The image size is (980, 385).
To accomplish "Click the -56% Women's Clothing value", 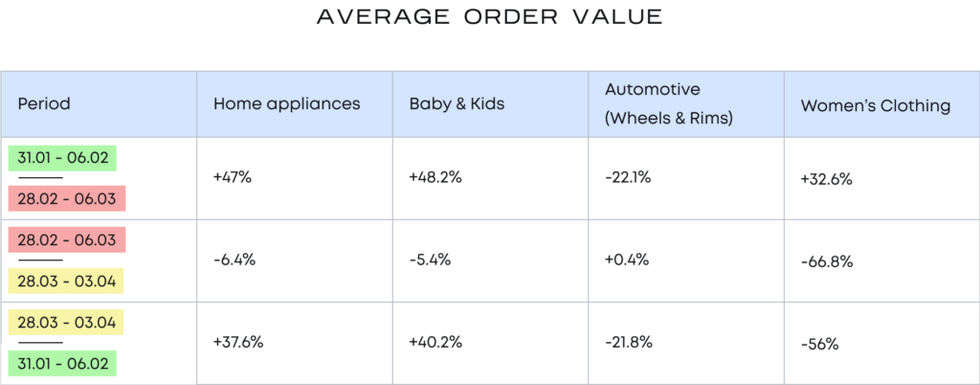I will coord(818,344).
